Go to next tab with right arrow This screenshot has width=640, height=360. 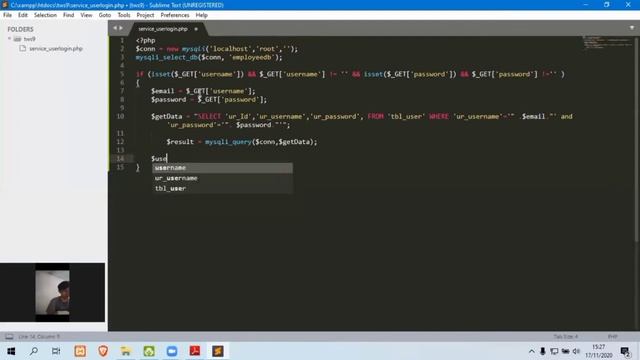[x=121, y=28]
